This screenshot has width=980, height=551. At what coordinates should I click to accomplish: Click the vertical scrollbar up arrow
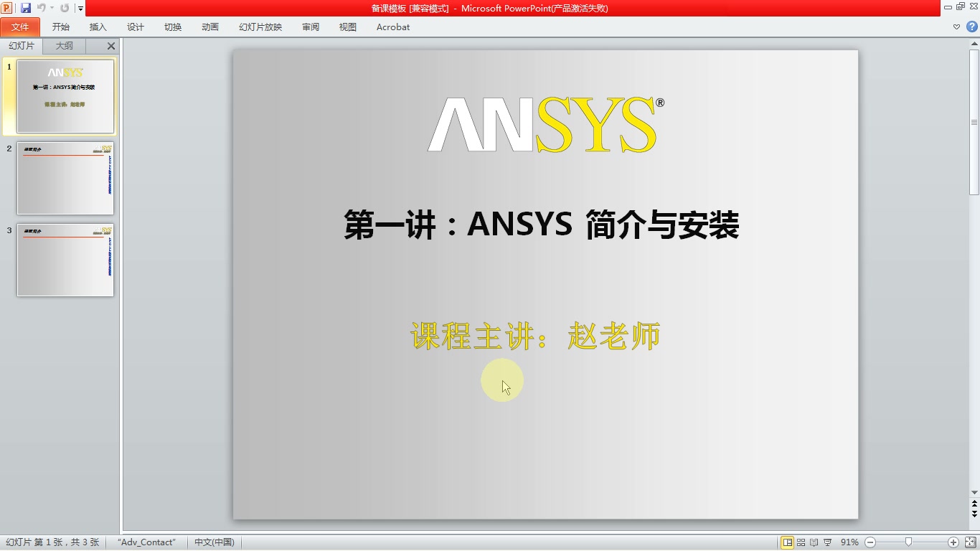click(x=974, y=44)
